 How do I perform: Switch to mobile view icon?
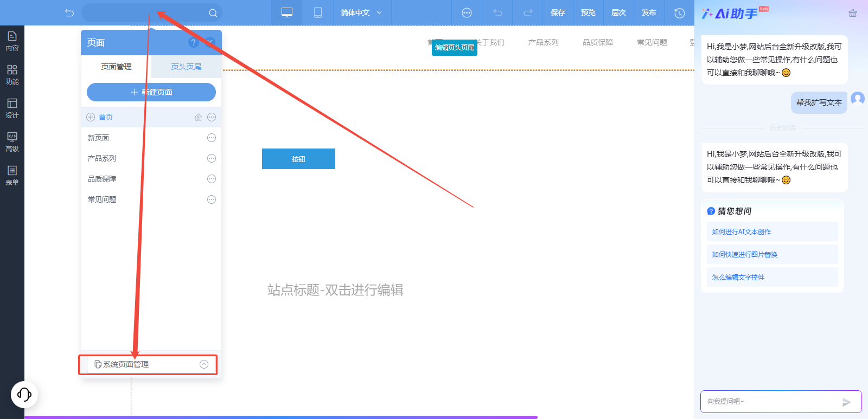pos(318,12)
